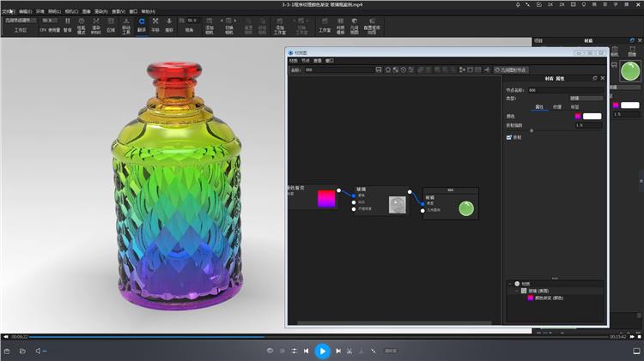Collapse the Glass (玻璃) tree item
Screen dimensions: 644x361
pos(518,291)
